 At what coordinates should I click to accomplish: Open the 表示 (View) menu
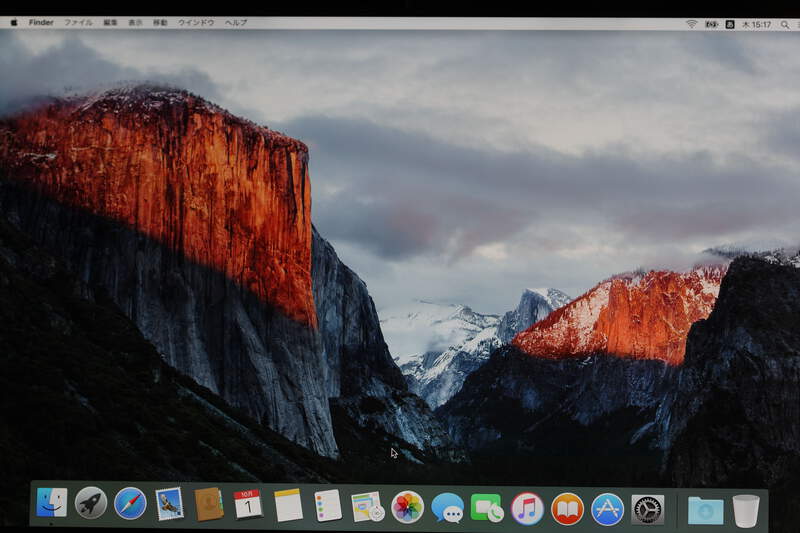(x=135, y=22)
